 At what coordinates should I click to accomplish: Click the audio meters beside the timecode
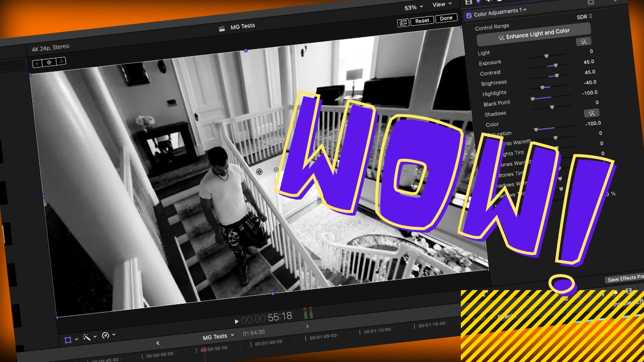click(308, 314)
